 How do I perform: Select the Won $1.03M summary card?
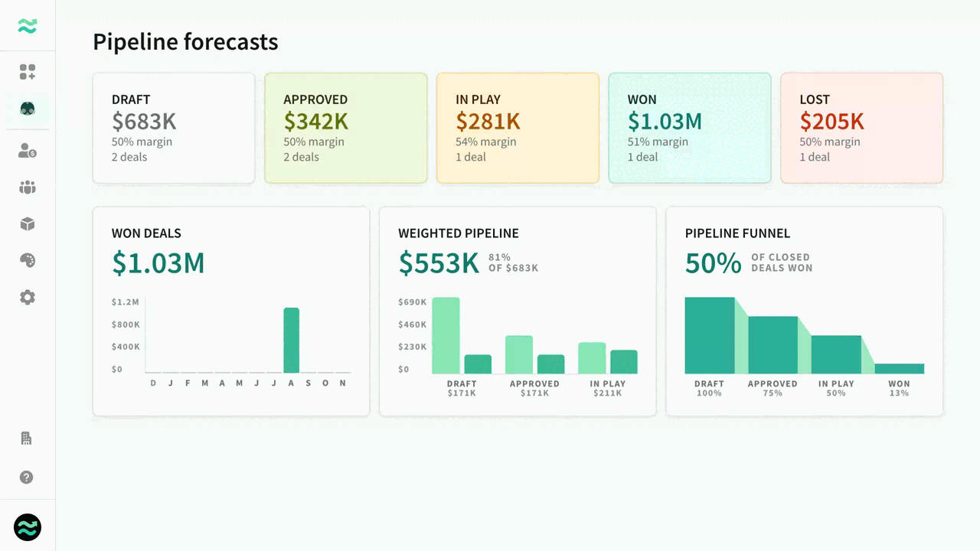click(689, 128)
